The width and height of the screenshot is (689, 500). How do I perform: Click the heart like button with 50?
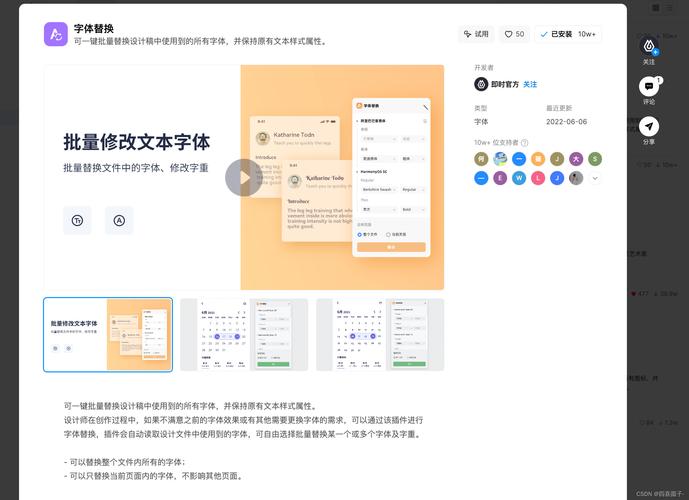click(x=514, y=34)
